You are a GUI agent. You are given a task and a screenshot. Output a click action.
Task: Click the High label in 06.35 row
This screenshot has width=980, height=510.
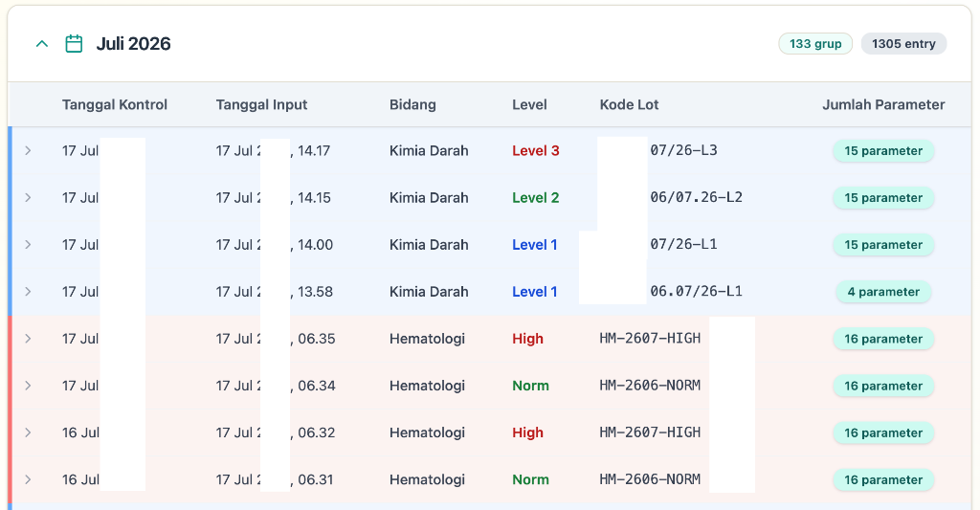(x=527, y=339)
